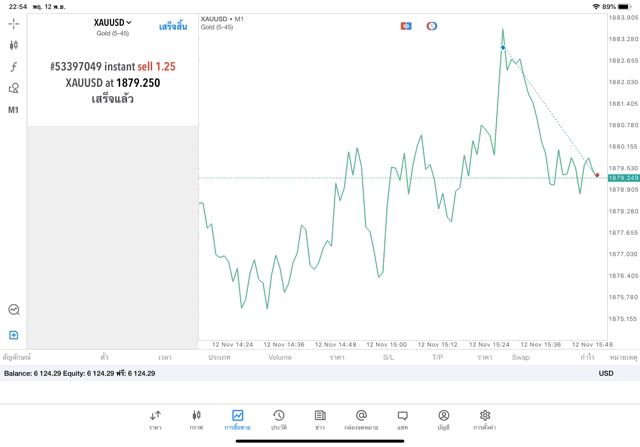Switch to the กราฟ (Chart) tab

[x=196, y=419]
